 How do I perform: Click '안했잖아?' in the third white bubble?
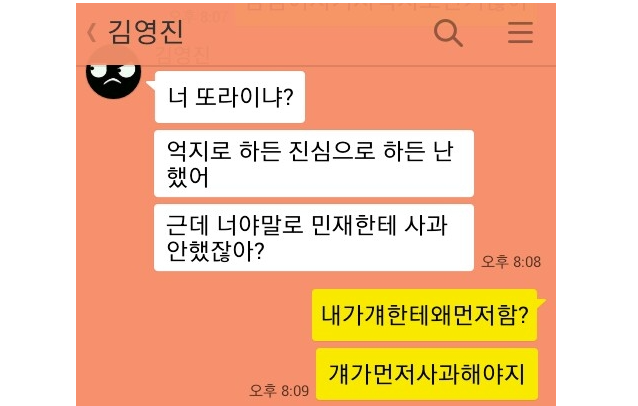216,251
